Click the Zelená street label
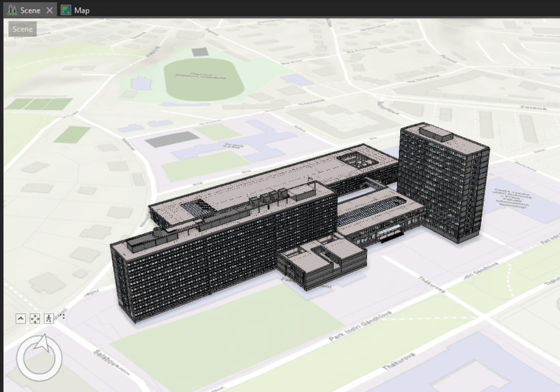Screen dimensions: 560x392 (533, 108)
